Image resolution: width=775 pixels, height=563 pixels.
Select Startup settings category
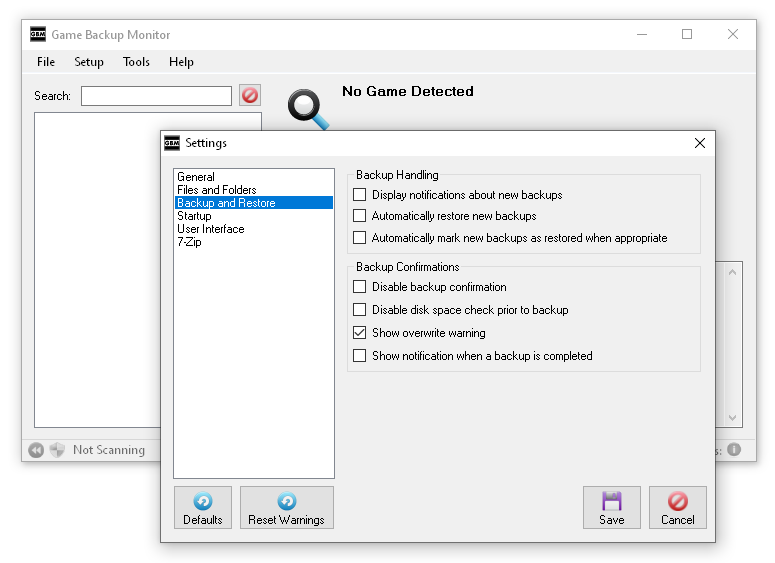point(254,216)
